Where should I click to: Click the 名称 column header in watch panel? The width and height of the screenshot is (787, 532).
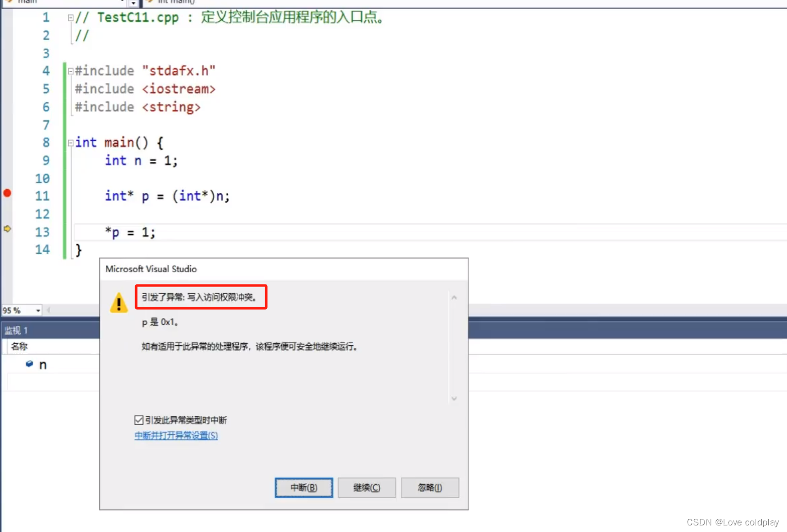[19, 346]
